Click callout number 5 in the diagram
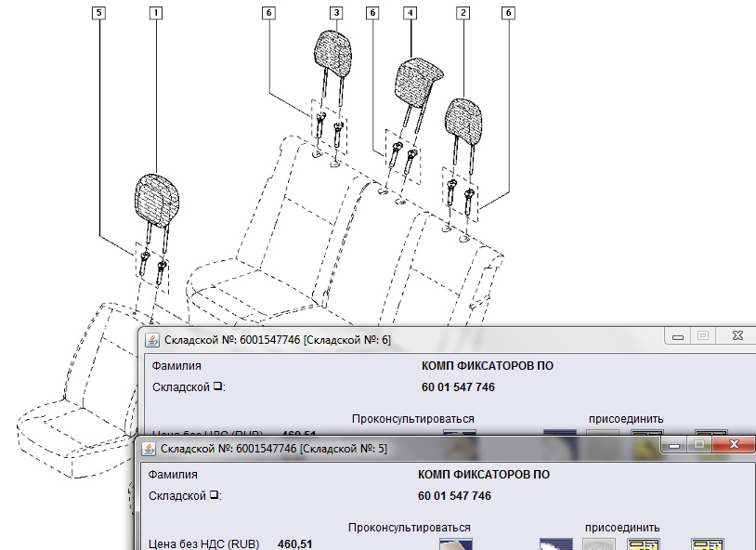The height and width of the screenshot is (550, 756). click(x=99, y=13)
